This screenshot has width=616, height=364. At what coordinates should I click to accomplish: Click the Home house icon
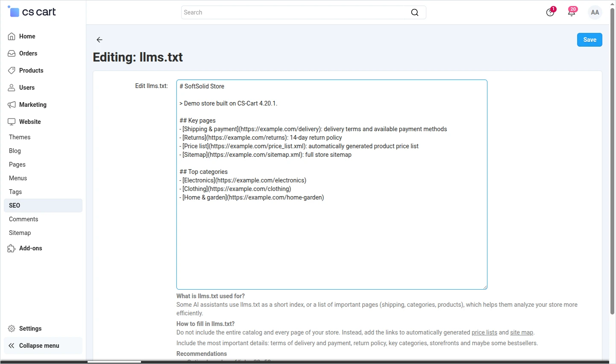12,36
